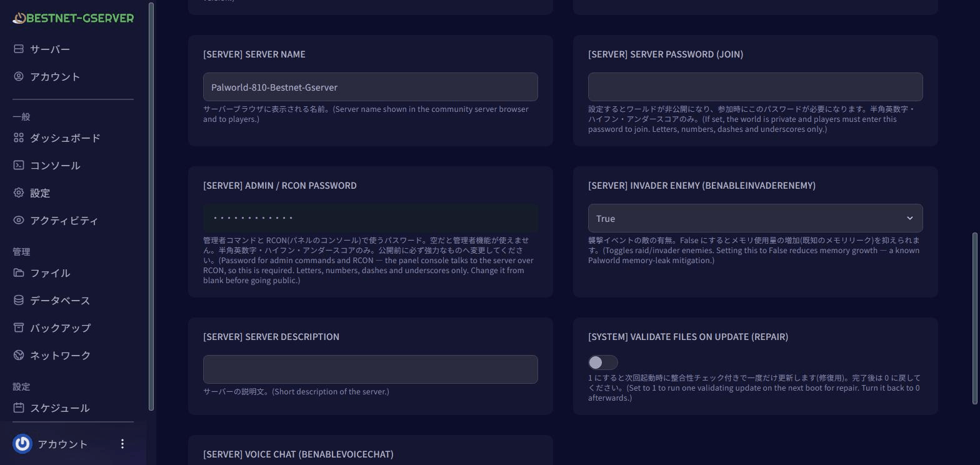This screenshot has width=980, height=465.
Task: Click the [SERVER] SERVER DESCRIPTION heading
Action: tap(271, 337)
